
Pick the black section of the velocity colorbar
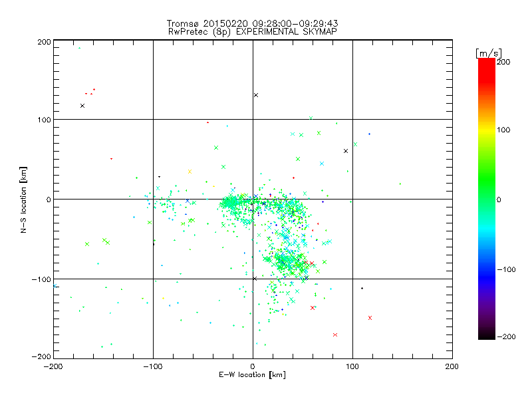487,334
